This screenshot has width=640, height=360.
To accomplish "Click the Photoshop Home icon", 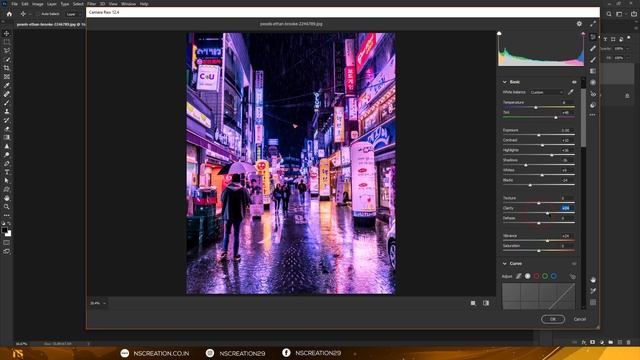I will click(x=9, y=14).
